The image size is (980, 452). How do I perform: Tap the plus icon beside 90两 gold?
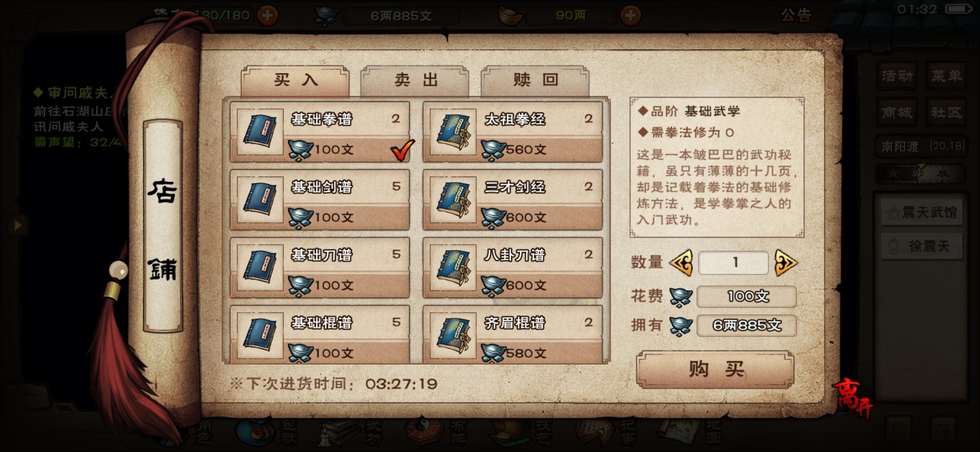coord(630,16)
